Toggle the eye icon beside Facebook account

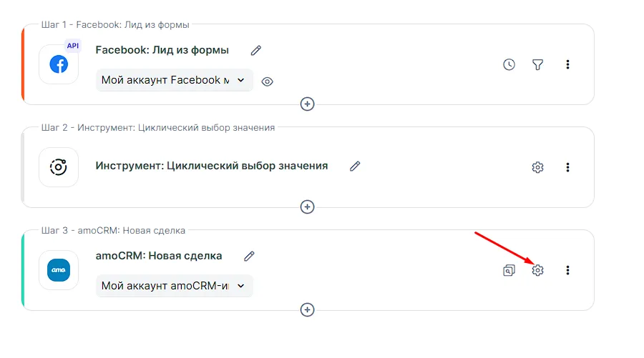point(267,81)
